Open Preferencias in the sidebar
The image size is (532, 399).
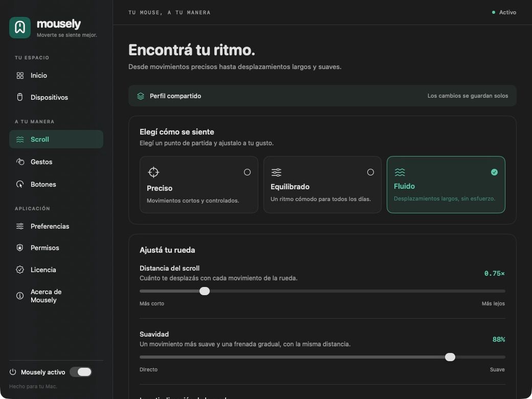coord(56,226)
